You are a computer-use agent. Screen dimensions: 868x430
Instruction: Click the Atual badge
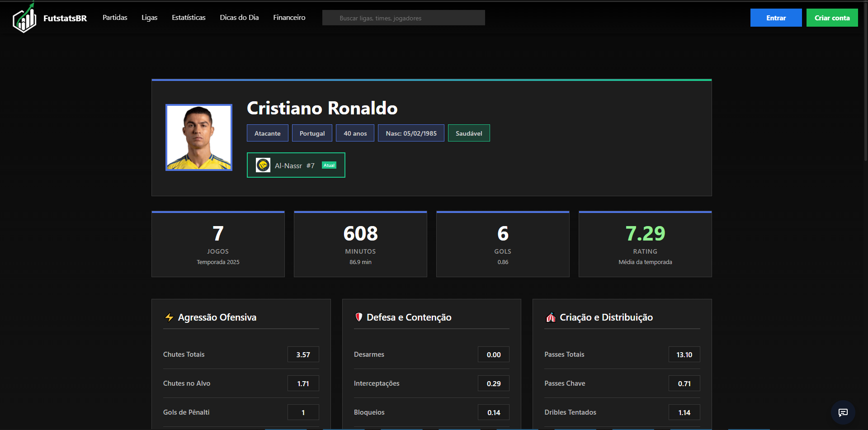329,165
